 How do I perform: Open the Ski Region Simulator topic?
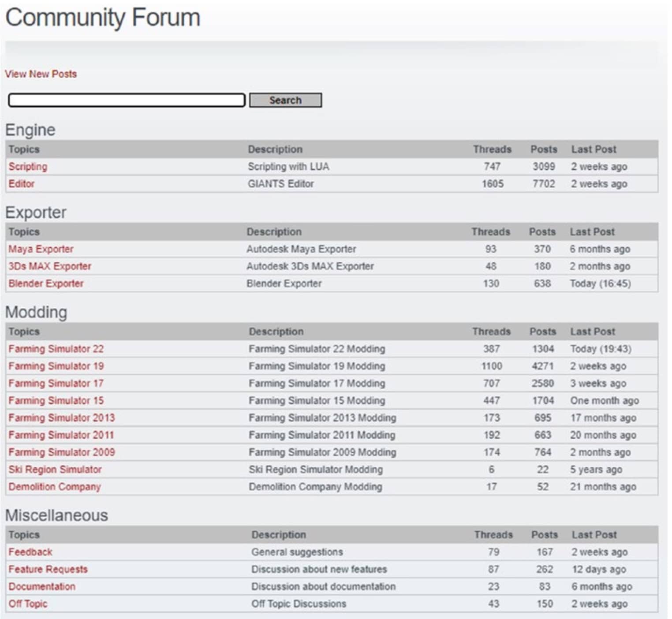point(55,469)
